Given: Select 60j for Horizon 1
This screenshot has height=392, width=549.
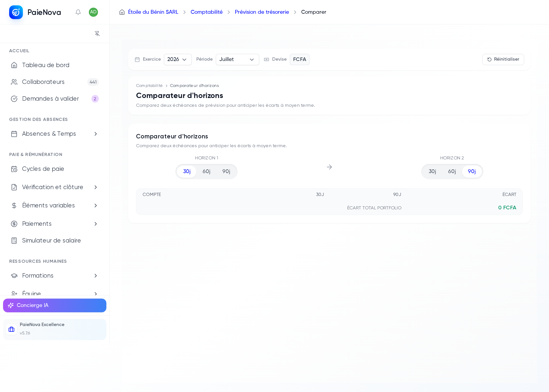Looking at the screenshot, I should pos(206,171).
